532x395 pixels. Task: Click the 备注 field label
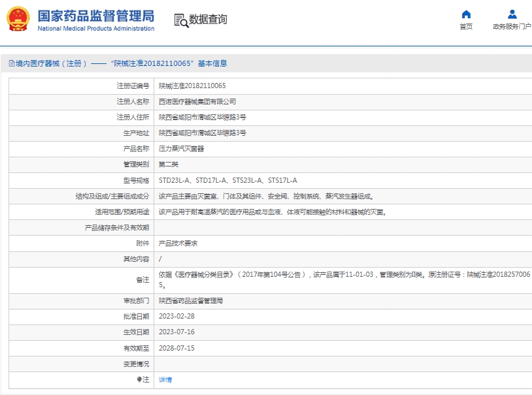point(142,279)
